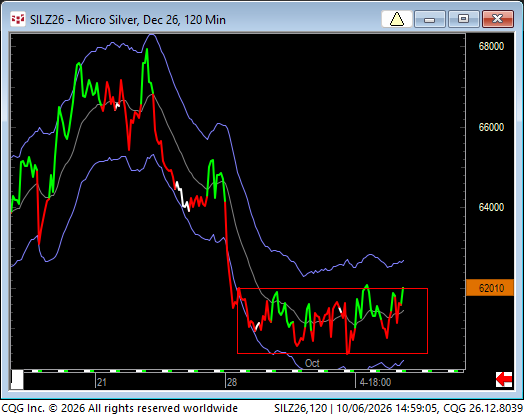Click the yellow triangle alert button
Viewport: 524px width, 416px height.
click(x=397, y=19)
